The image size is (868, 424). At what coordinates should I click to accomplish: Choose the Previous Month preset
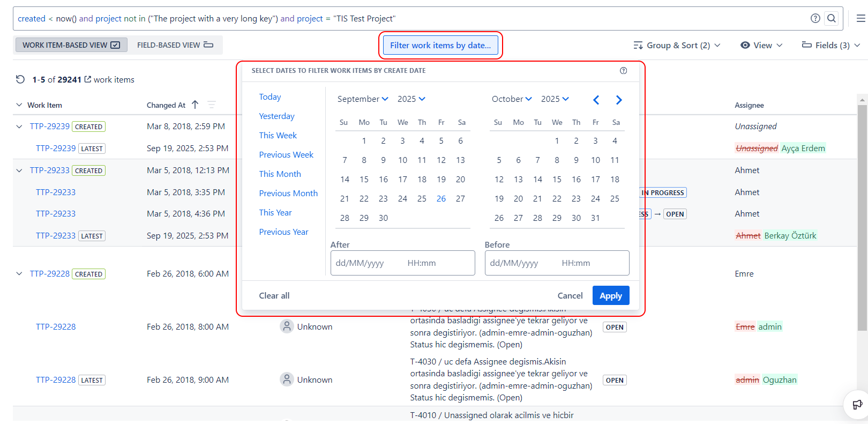(288, 194)
